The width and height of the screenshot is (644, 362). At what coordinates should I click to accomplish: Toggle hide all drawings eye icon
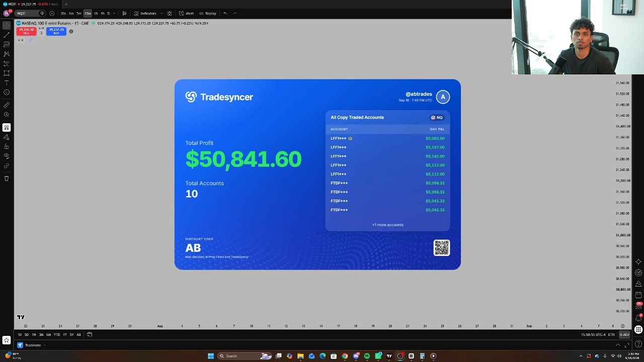[x=7, y=156]
